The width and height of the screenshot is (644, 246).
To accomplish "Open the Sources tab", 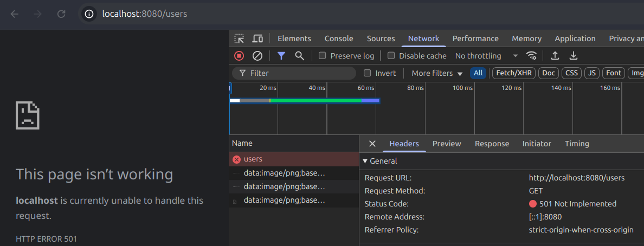I will coord(381,38).
